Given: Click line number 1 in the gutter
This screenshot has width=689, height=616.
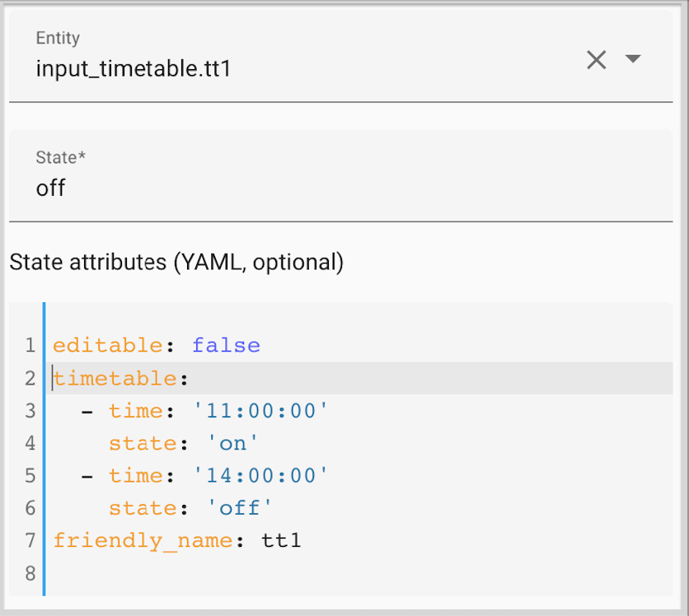Looking at the screenshot, I should 30,345.
